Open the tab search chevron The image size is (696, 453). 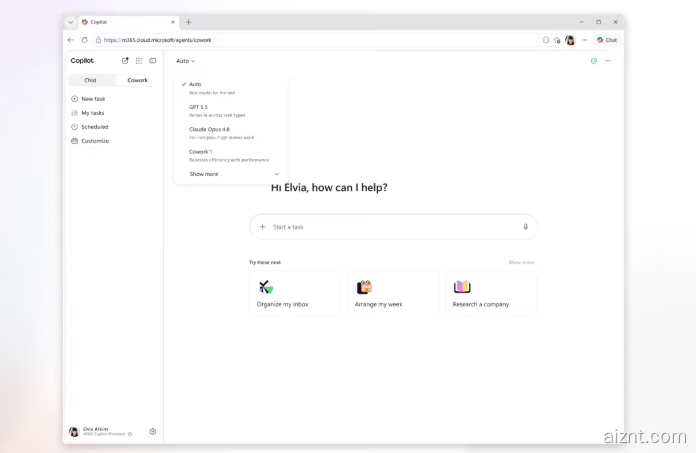coord(70,22)
